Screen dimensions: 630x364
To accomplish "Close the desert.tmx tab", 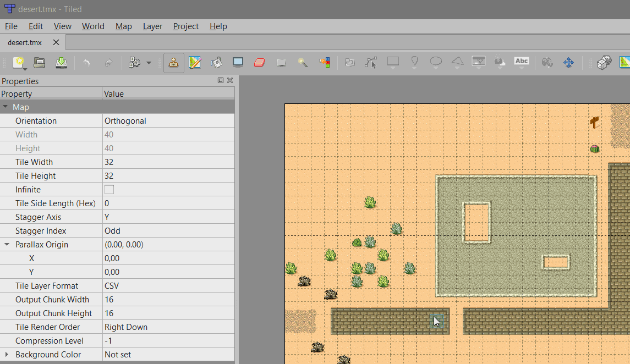I will [x=56, y=42].
